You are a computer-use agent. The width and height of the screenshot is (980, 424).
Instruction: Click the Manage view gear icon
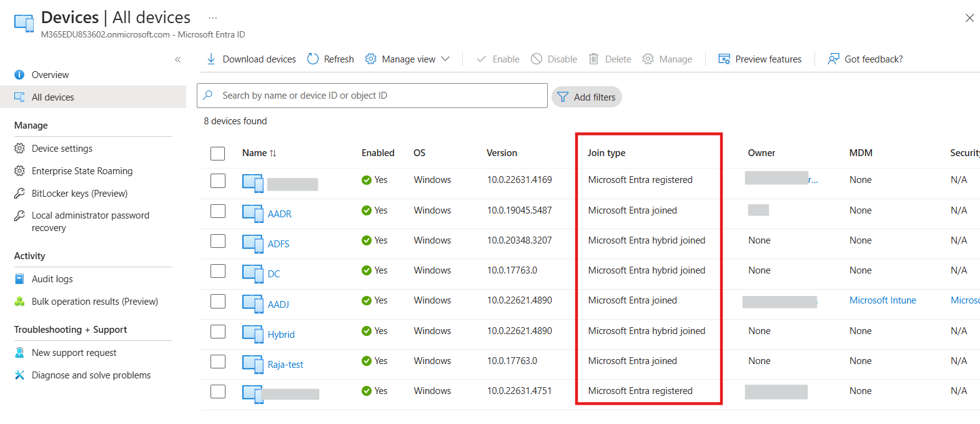pyautogui.click(x=371, y=59)
